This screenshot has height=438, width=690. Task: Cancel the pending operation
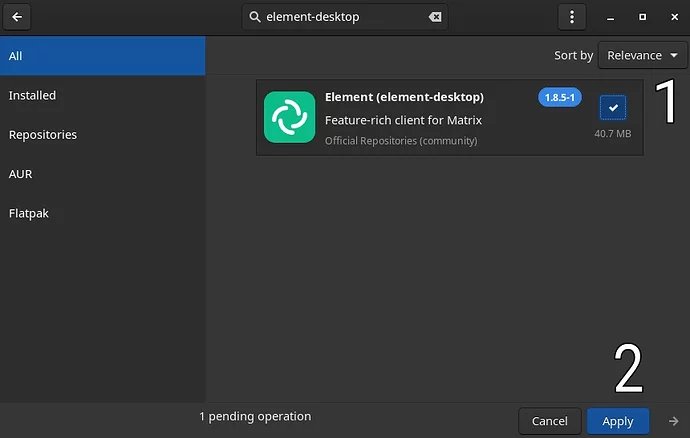click(x=550, y=421)
